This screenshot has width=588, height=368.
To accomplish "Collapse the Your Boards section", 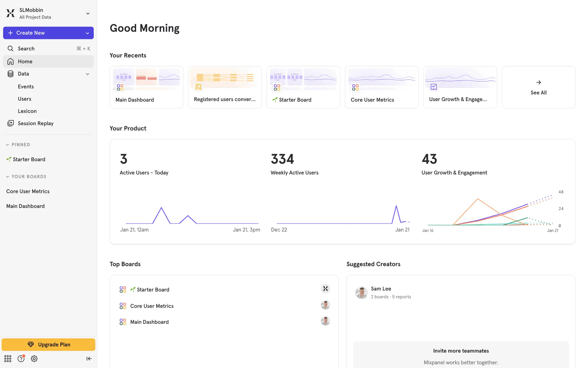I will coord(7,177).
